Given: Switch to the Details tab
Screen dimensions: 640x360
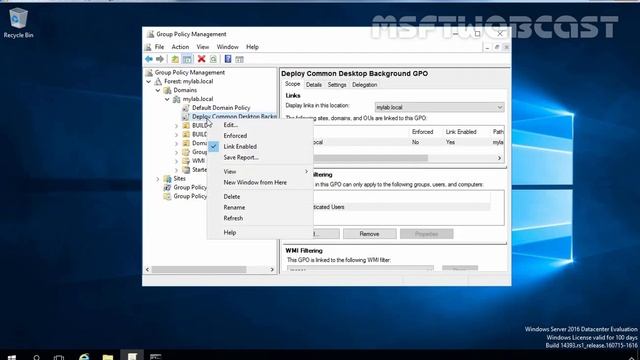Looking at the screenshot, I should 313,85.
